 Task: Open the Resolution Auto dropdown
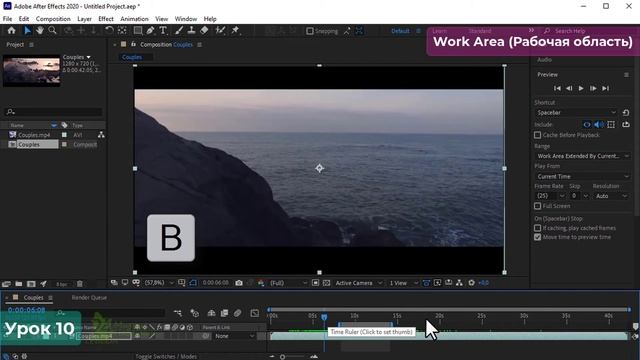pyautogui.click(x=611, y=196)
